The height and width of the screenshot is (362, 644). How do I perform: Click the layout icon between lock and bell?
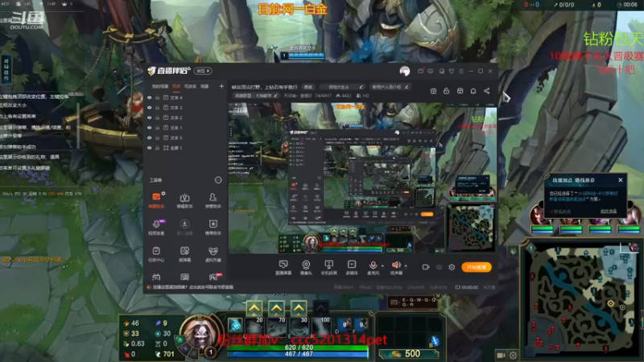click(460, 91)
